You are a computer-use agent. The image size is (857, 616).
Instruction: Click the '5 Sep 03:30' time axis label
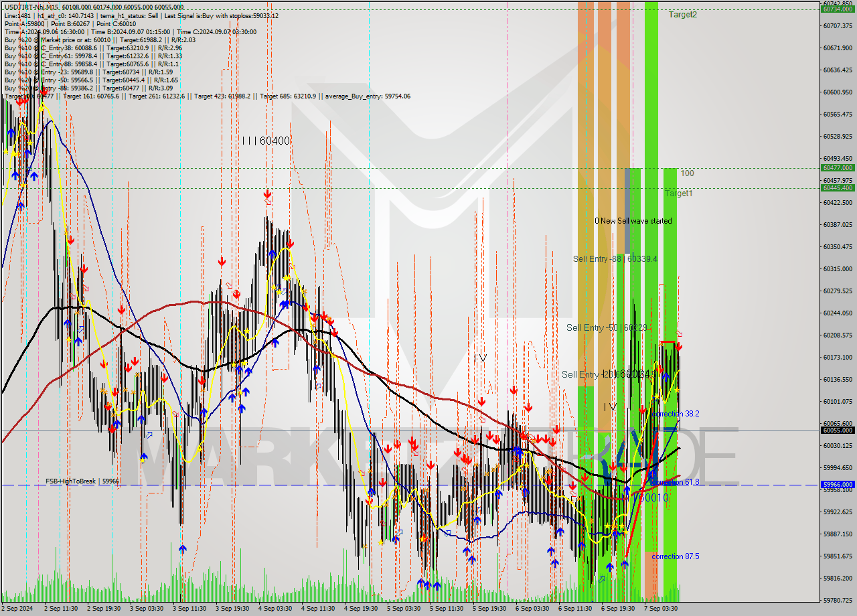pos(403,609)
